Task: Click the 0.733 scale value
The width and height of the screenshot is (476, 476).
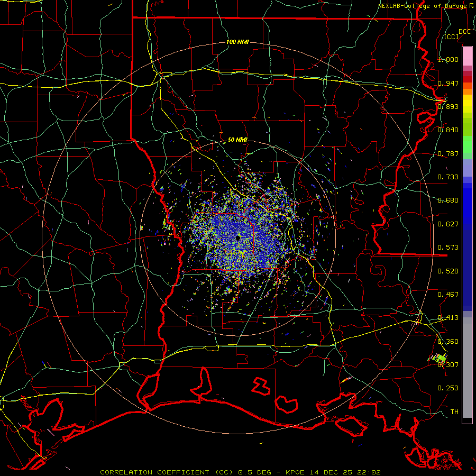Action: tap(448, 177)
